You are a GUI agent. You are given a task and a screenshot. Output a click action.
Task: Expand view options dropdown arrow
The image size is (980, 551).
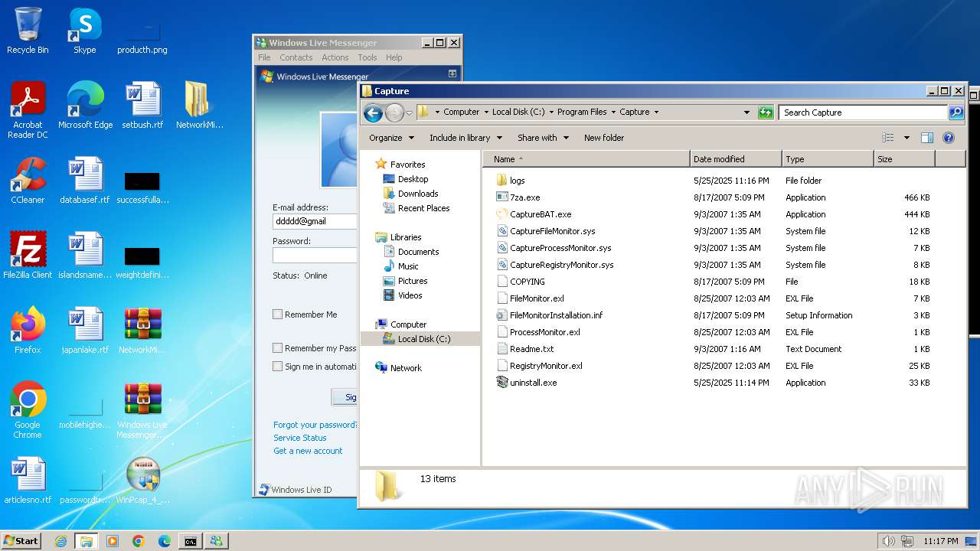[906, 138]
